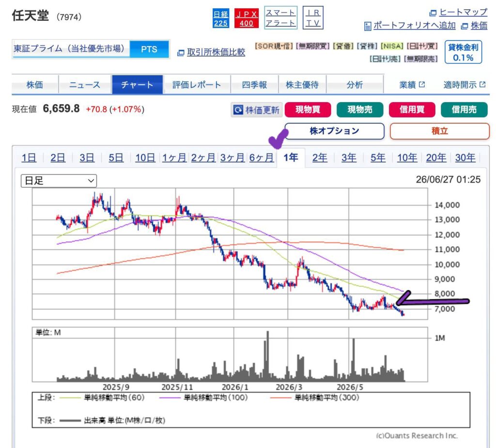Click the 株オプション button

[335, 131]
